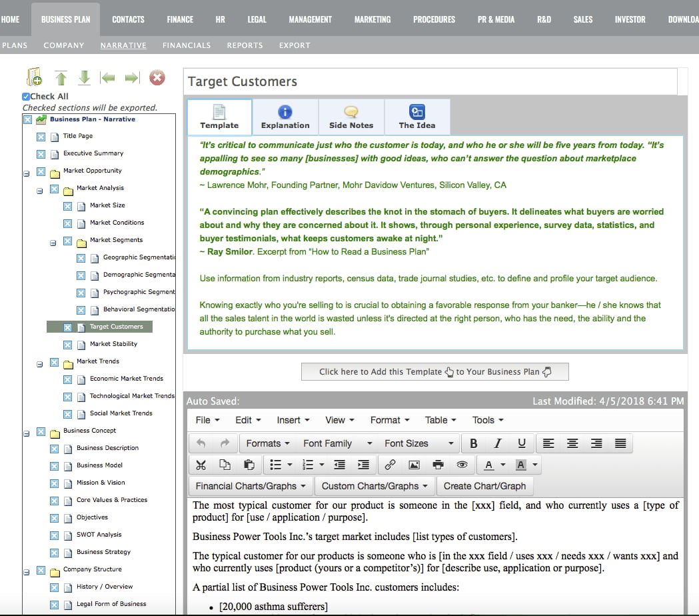Collapse the Market Trends folder
The image size is (699, 616).
tap(40, 365)
